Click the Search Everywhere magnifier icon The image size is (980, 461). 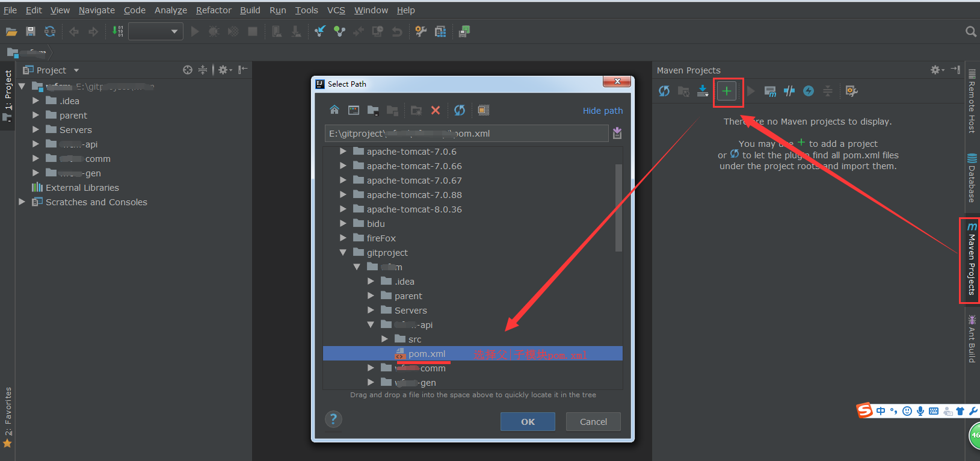click(x=970, y=31)
